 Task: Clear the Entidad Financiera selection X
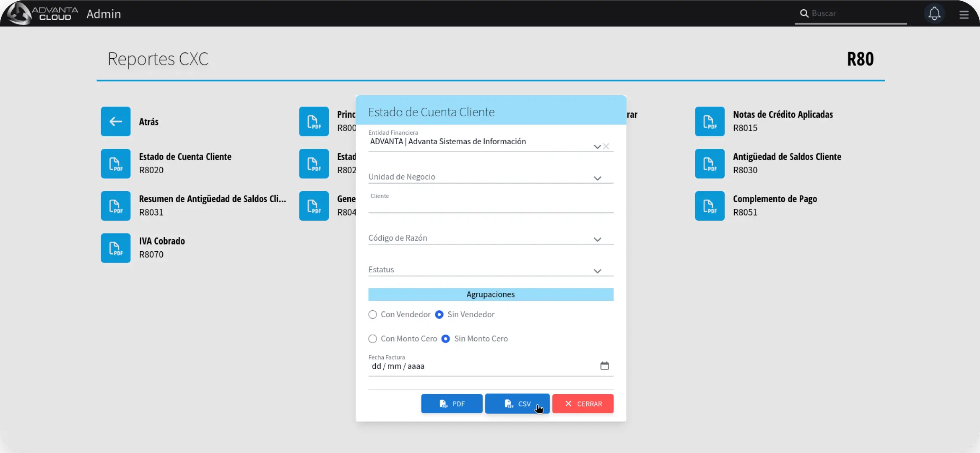(606, 146)
